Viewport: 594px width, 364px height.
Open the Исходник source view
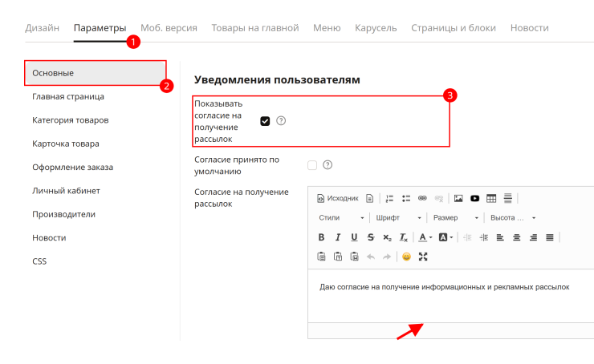337,198
